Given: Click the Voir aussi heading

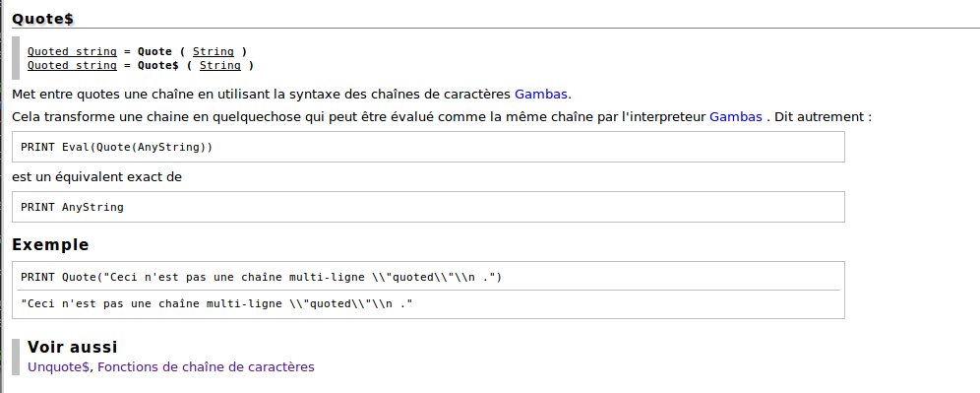Looking at the screenshot, I should pyautogui.click(x=73, y=347).
